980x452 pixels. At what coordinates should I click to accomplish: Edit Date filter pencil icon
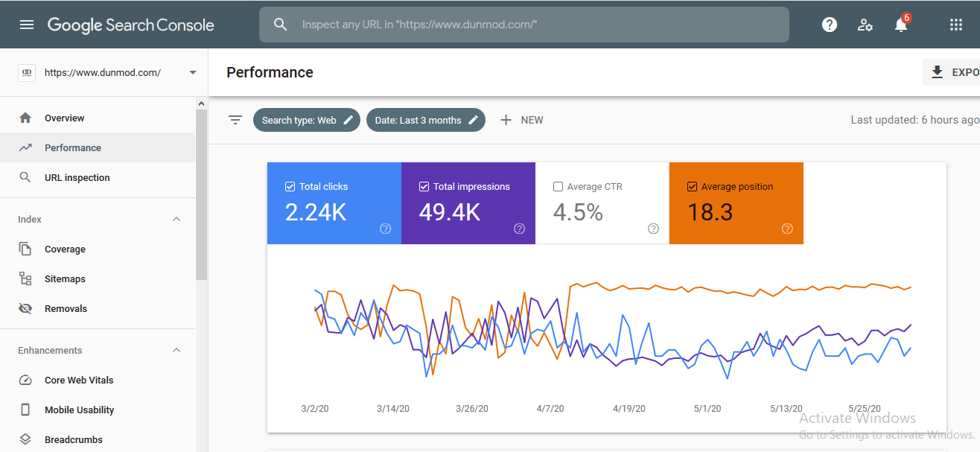click(x=473, y=120)
